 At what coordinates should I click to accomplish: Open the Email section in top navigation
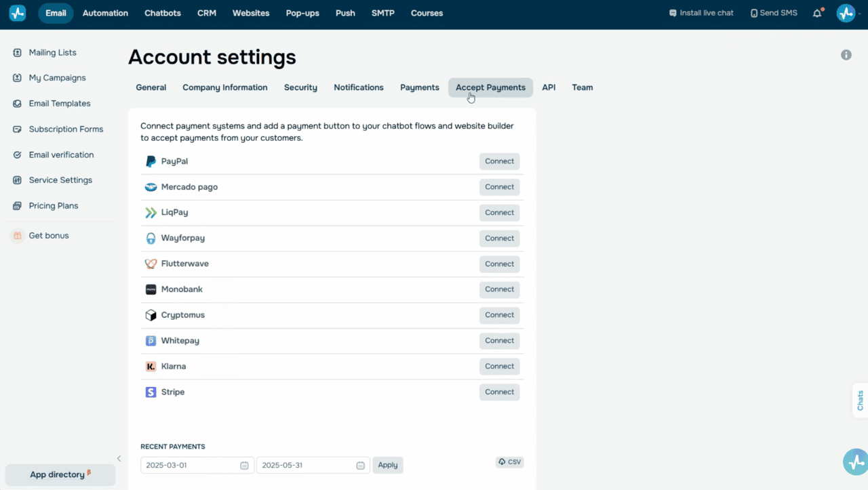click(56, 13)
